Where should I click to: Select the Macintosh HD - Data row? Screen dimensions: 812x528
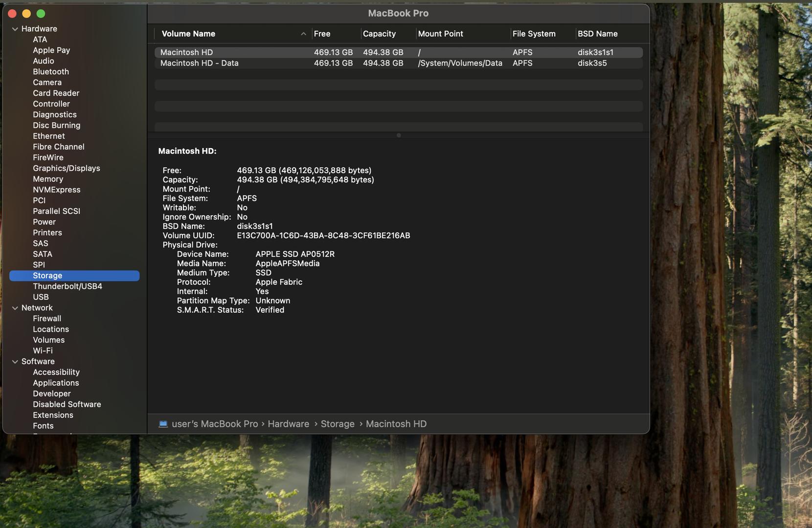pyautogui.click(x=399, y=63)
